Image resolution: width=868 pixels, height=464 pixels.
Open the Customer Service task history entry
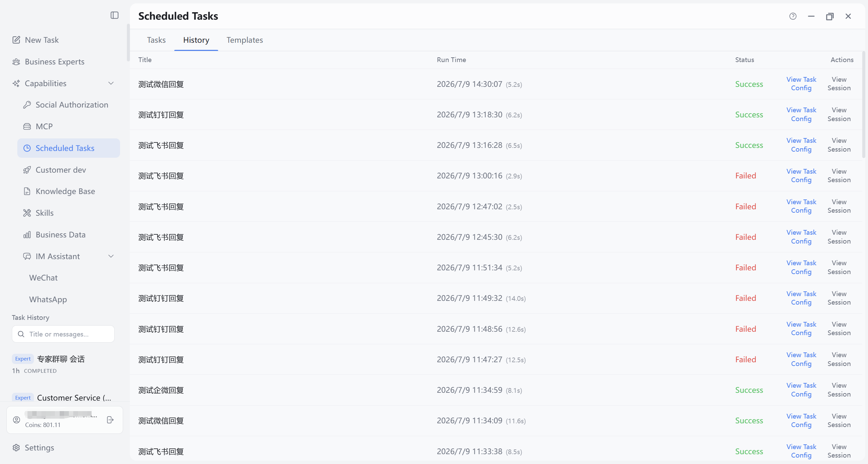pos(63,398)
